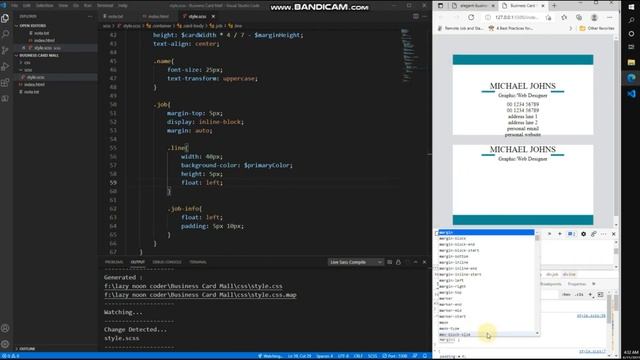
Task: Switch to the PROBLEMS panel tab
Action: pyautogui.click(x=114, y=262)
